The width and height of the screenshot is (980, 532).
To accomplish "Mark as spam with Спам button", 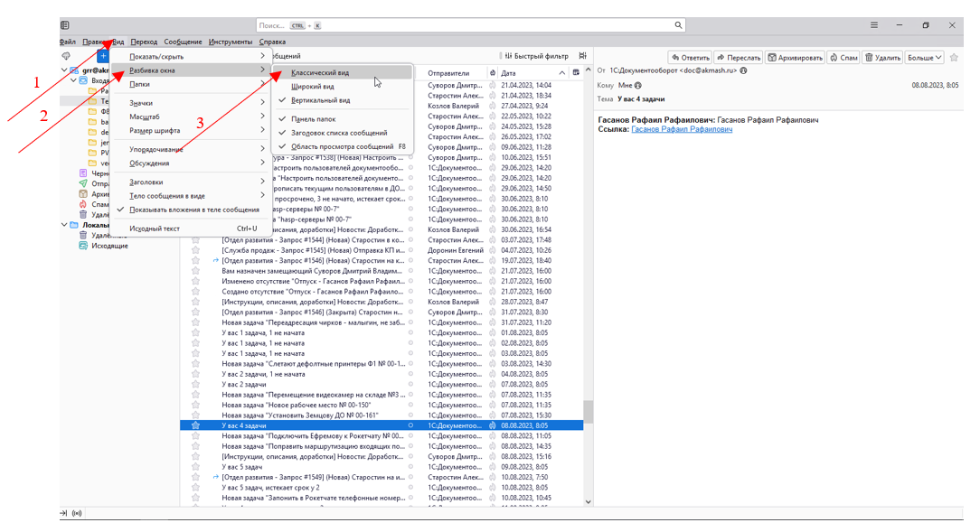I will [843, 58].
